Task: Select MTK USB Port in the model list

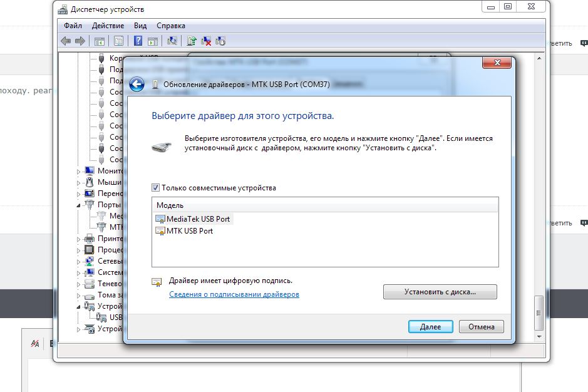Action: [x=185, y=231]
